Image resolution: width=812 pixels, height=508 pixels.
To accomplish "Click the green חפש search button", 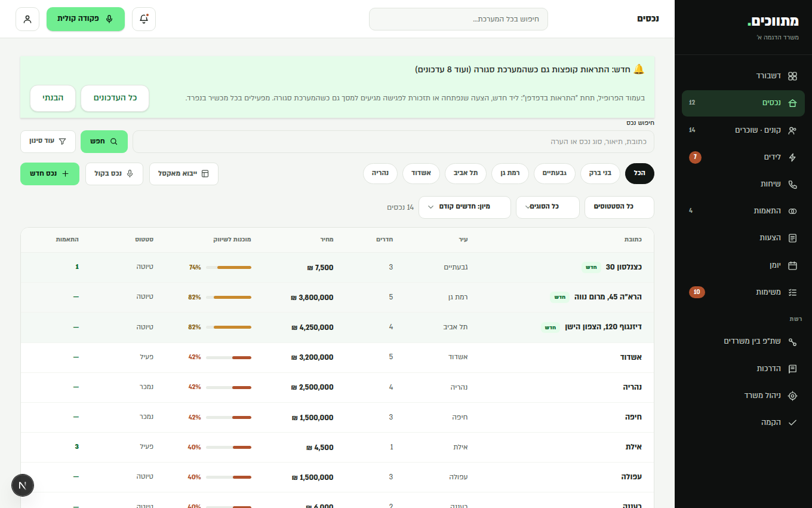I will click(104, 142).
